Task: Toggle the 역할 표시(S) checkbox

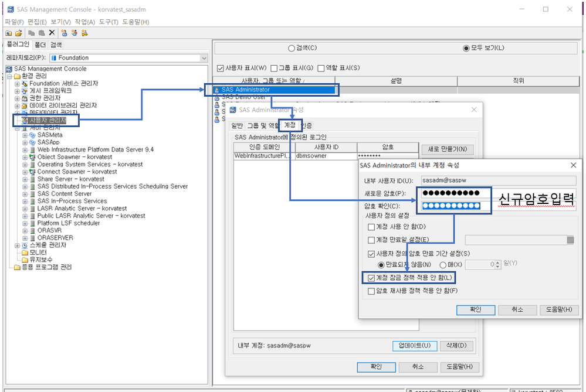Action: (x=321, y=69)
